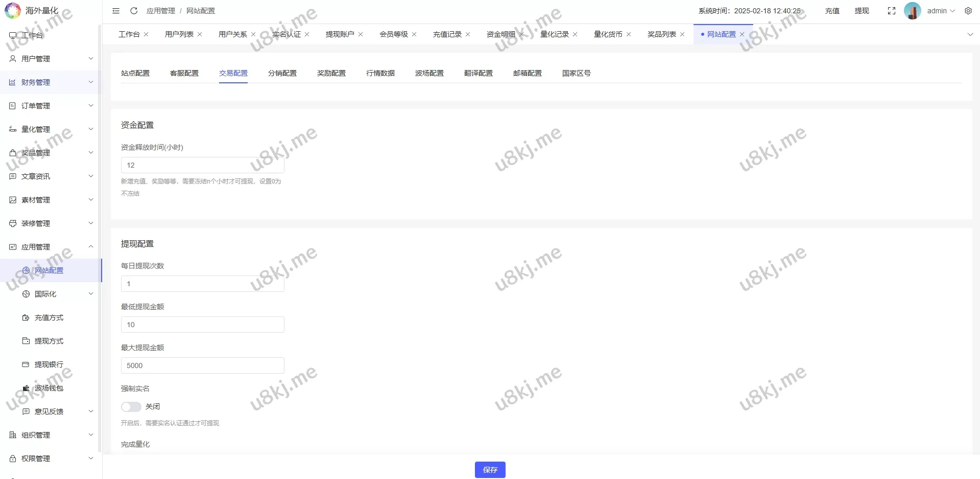Open 充值方式 in the sidebar
This screenshot has height=479, width=980.
point(49,317)
